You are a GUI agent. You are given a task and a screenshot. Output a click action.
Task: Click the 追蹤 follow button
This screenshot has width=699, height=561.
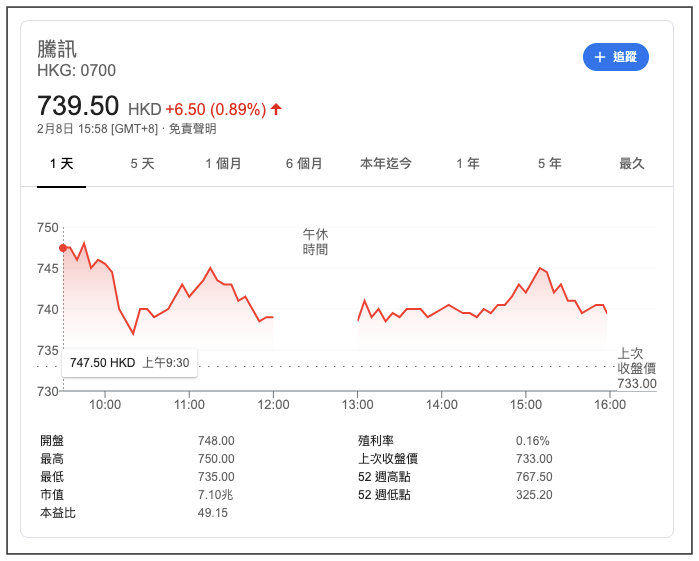(615, 57)
